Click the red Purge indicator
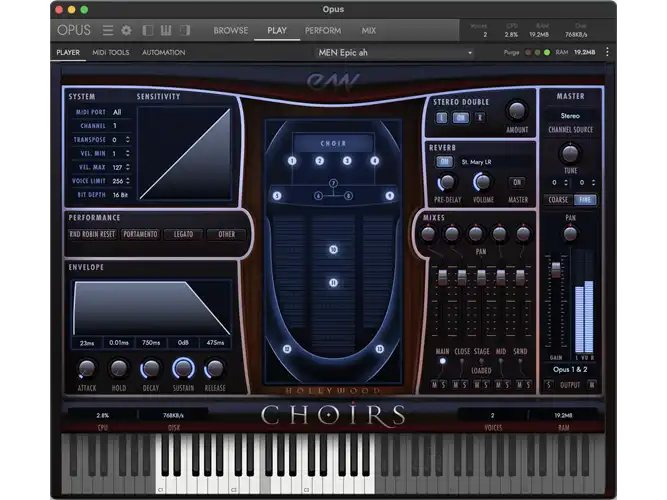The height and width of the screenshot is (500, 667). click(x=528, y=52)
